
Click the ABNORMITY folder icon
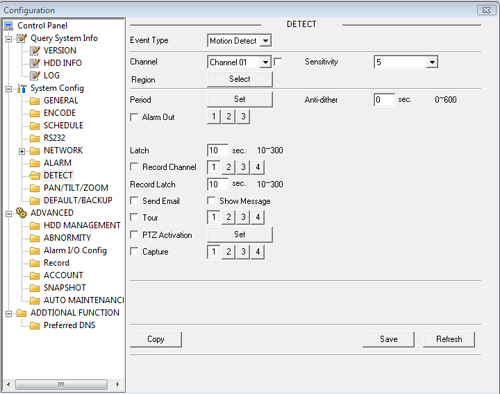click(x=35, y=238)
